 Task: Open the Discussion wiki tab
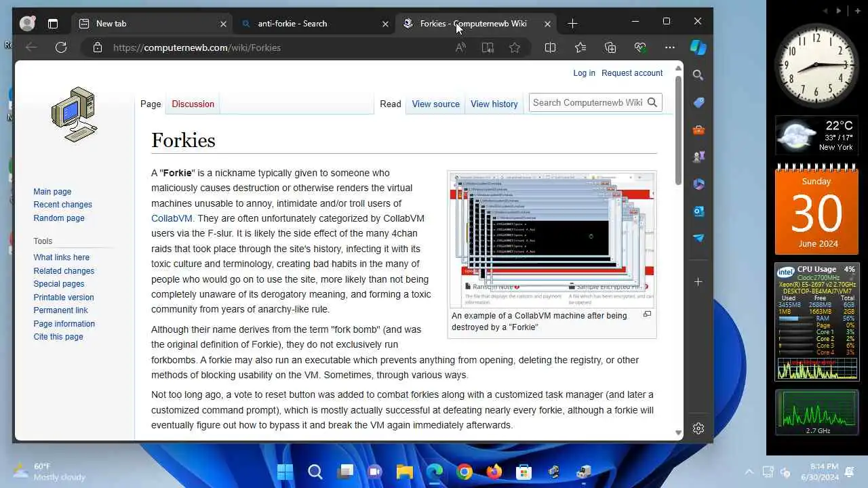[x=193, y=104]
